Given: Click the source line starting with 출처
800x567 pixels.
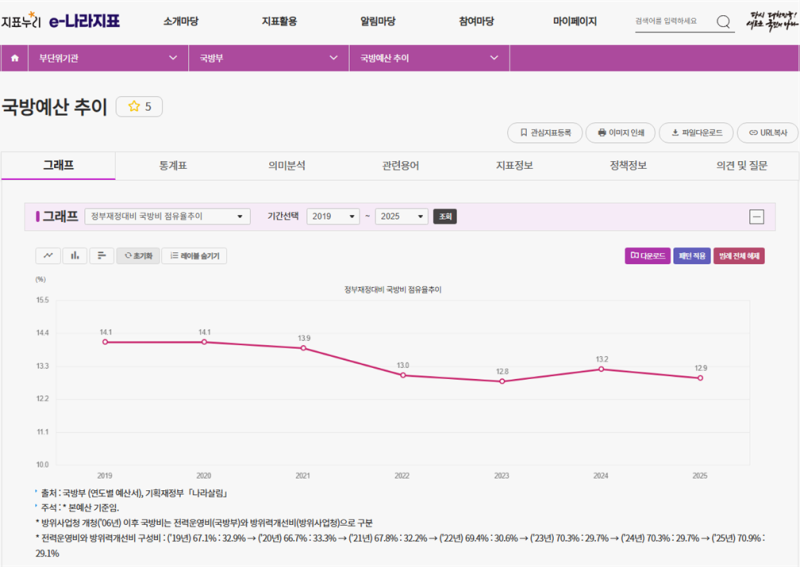Looking at the screenshot, I should [x=134, y=493].
